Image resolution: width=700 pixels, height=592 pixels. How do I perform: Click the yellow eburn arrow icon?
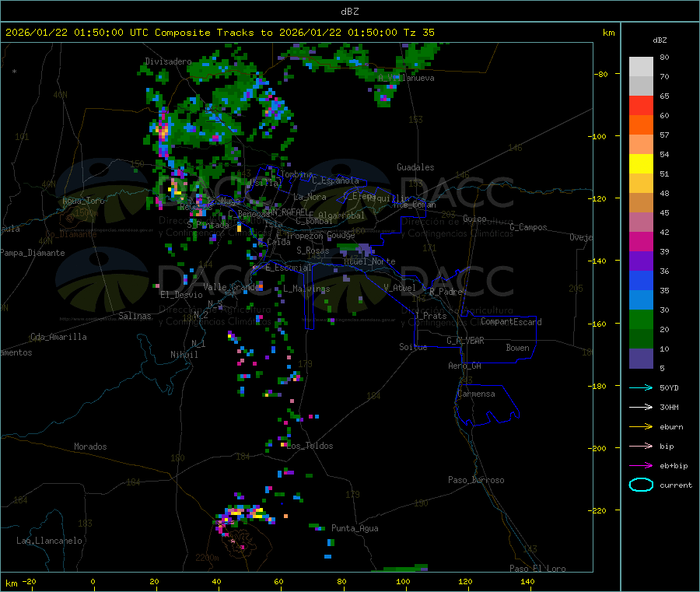(x=641, y=427)
